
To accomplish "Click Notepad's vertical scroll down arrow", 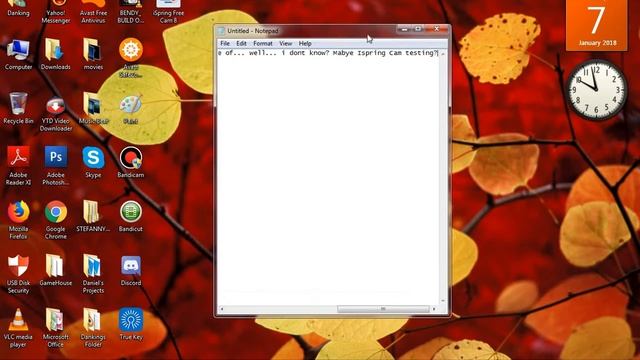I will (x=443, y=301).
